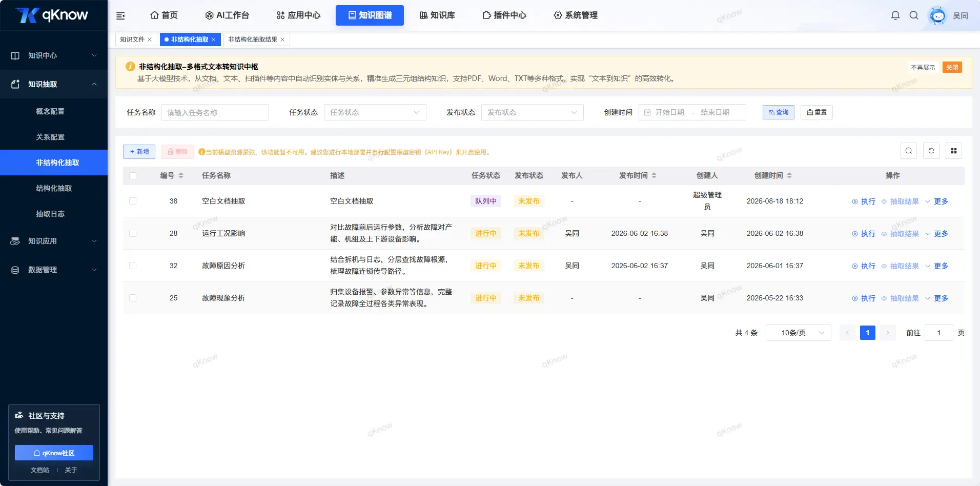Open the notification bell
The height and width of the screenshot is (486, 980).
[x=895, y=15]
